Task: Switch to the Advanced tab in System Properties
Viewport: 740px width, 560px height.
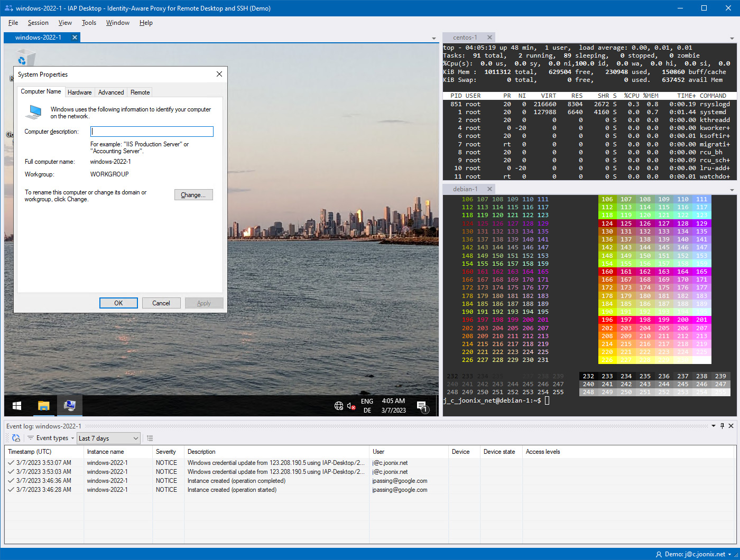Action: click(x=111, y=92)
